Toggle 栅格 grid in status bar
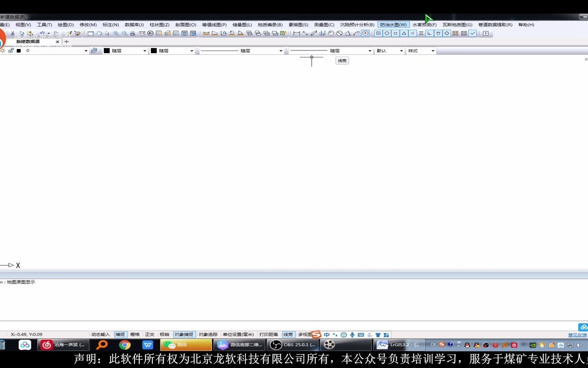Viewport: 588px width, 368px height. click(x=135, y=335)
